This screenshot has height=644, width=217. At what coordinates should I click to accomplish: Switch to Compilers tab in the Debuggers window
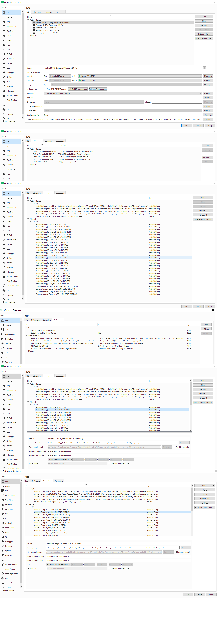[47, 320]
